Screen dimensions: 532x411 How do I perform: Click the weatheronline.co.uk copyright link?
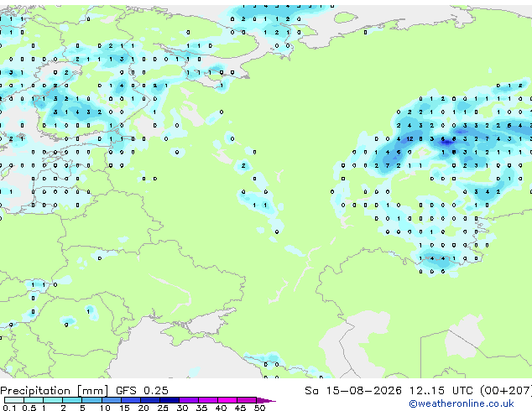(462, 403)
